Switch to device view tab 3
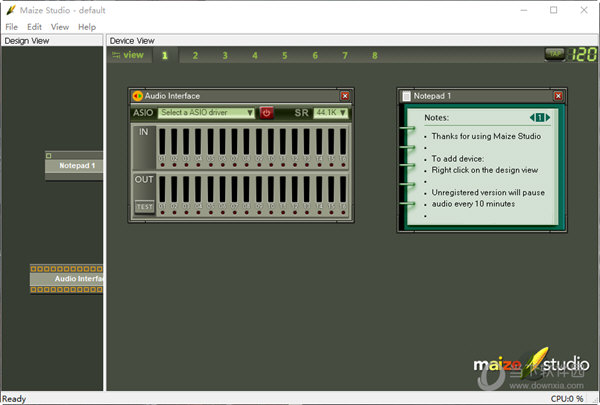Screen dimensions: 600x405 [x=225, y=56]
